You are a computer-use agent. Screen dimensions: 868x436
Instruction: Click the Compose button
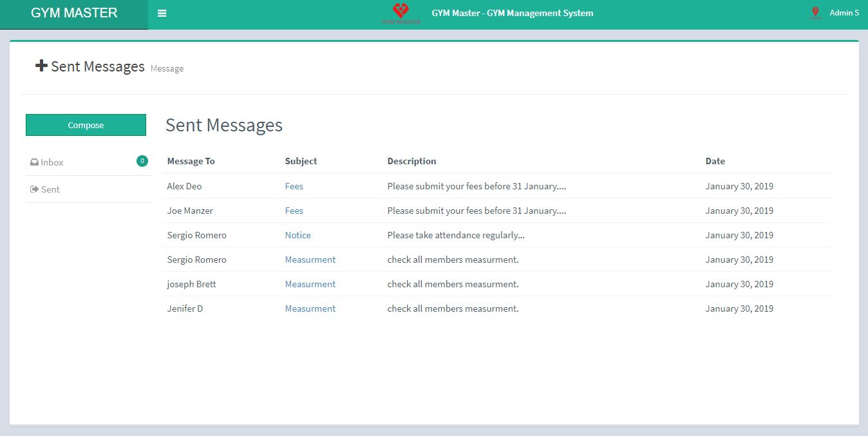[86, 126]
